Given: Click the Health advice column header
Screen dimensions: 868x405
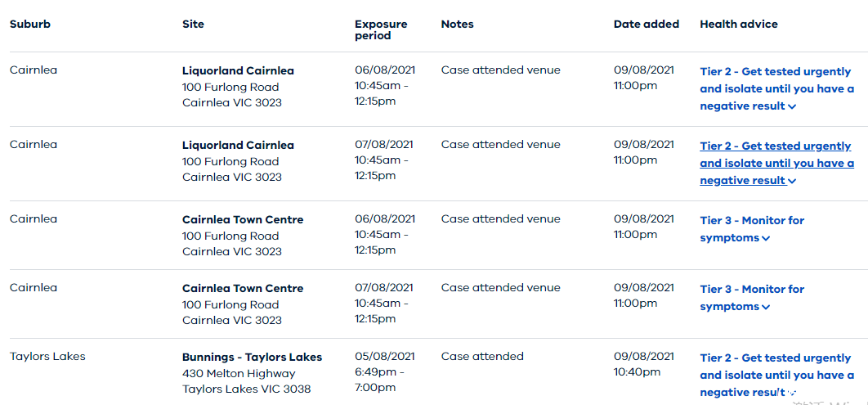Looking at the screenshot, I should point(739,25).
